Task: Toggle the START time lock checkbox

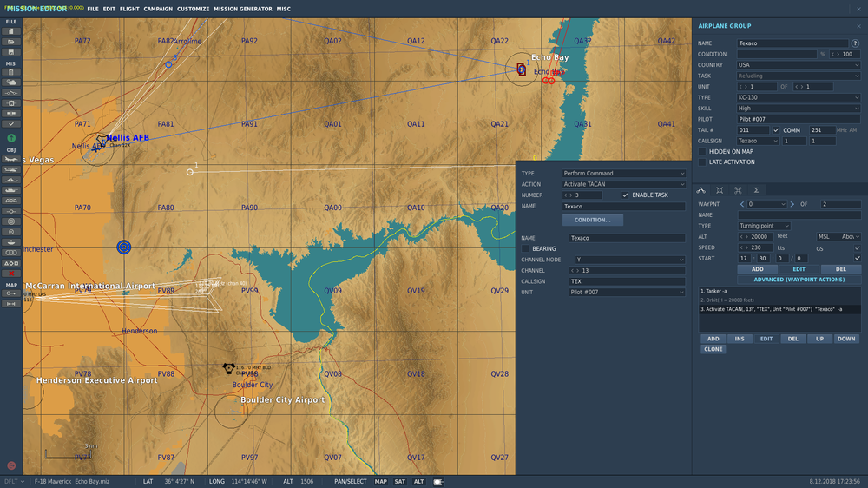Action: [858, 258]
